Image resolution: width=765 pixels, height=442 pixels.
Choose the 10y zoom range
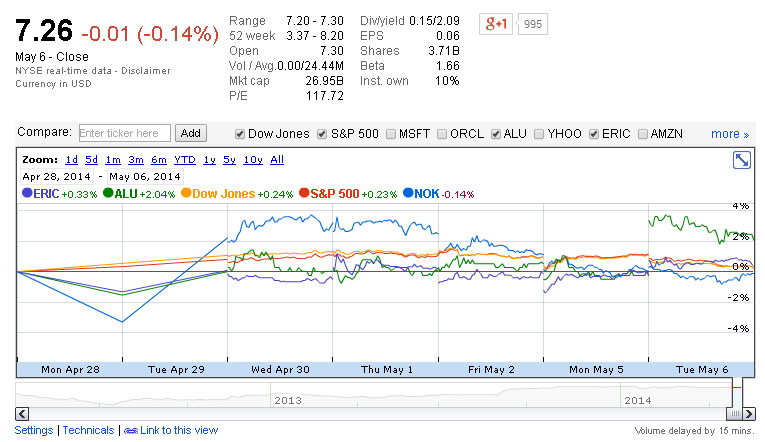click(x=253, y=160)
